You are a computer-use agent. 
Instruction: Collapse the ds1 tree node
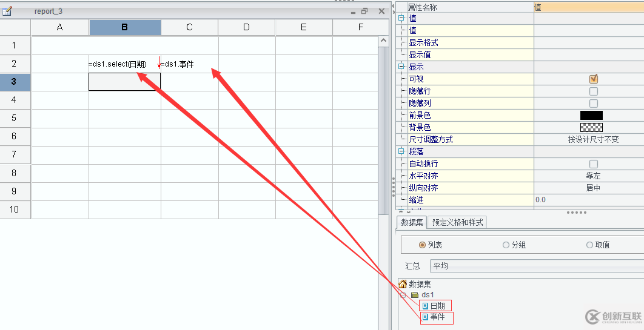coord(403,295)
